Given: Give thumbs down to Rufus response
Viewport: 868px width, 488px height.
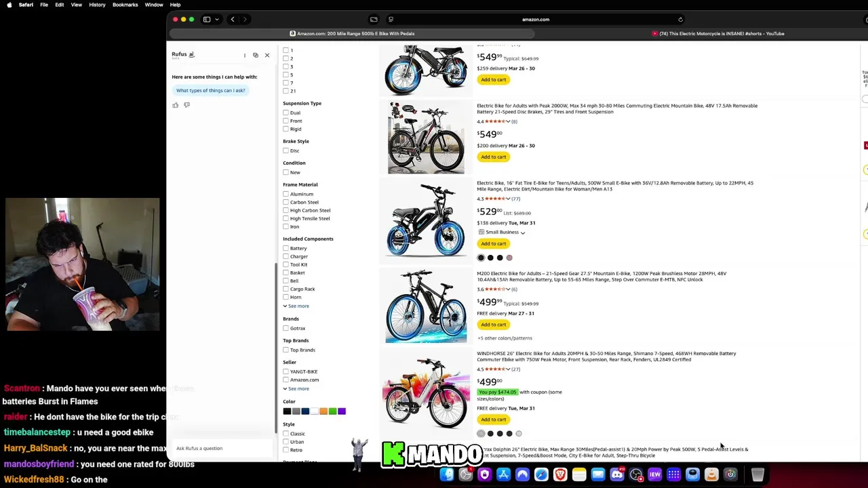Looking at the screenshot, I should coord(187,105).
